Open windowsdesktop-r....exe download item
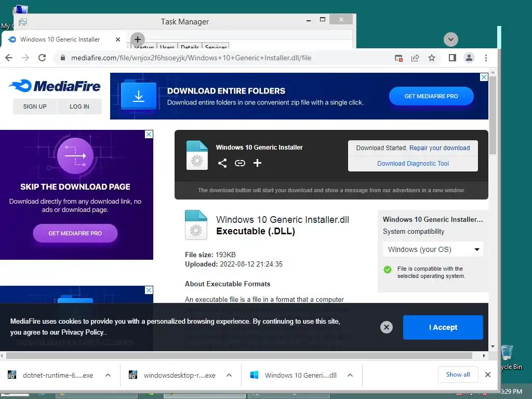The image size is (532, 399). pyautogui.click(x=172, y=375)
